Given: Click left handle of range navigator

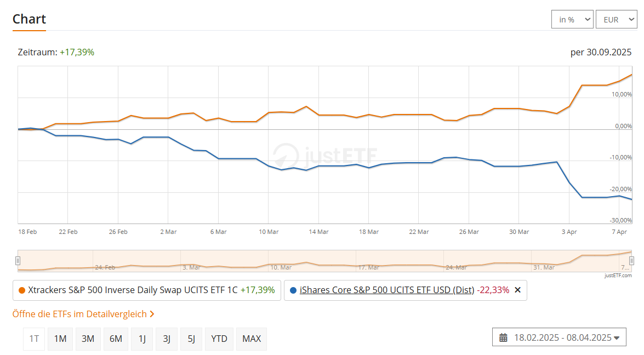Looking at the screenshot, I should pyautogui.click(x=18, y=260).
